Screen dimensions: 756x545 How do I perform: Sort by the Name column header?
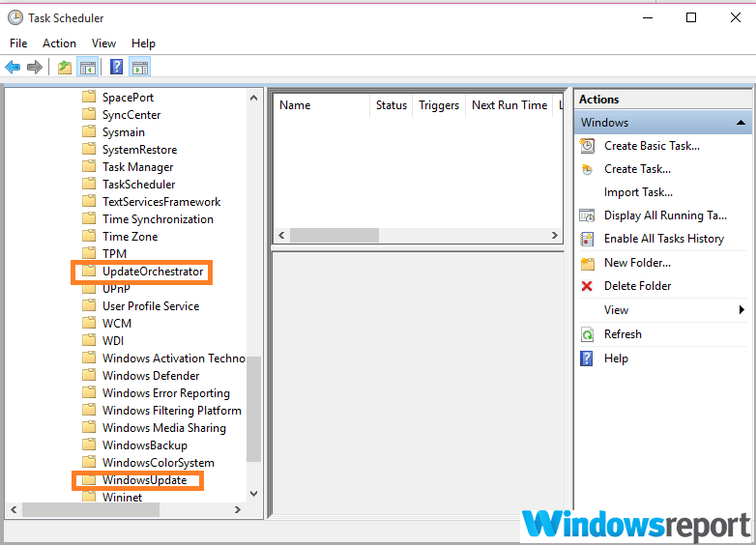point(321,105)
